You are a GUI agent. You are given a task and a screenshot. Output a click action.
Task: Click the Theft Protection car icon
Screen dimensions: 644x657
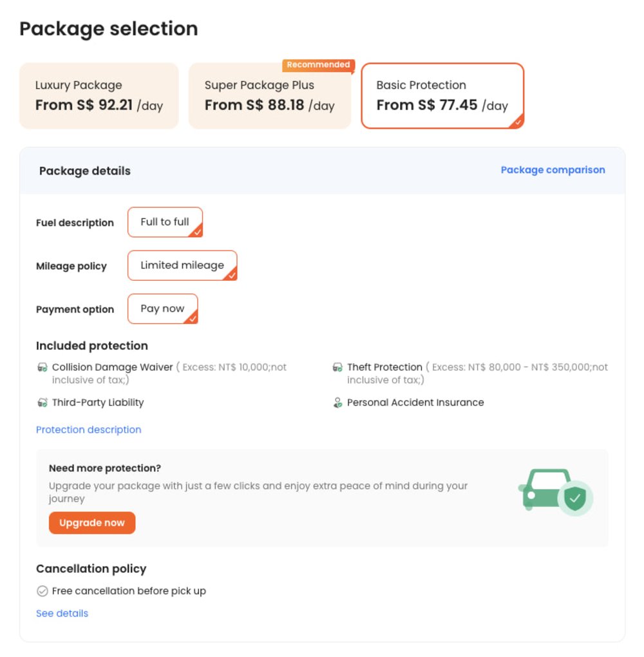[337, 367]
